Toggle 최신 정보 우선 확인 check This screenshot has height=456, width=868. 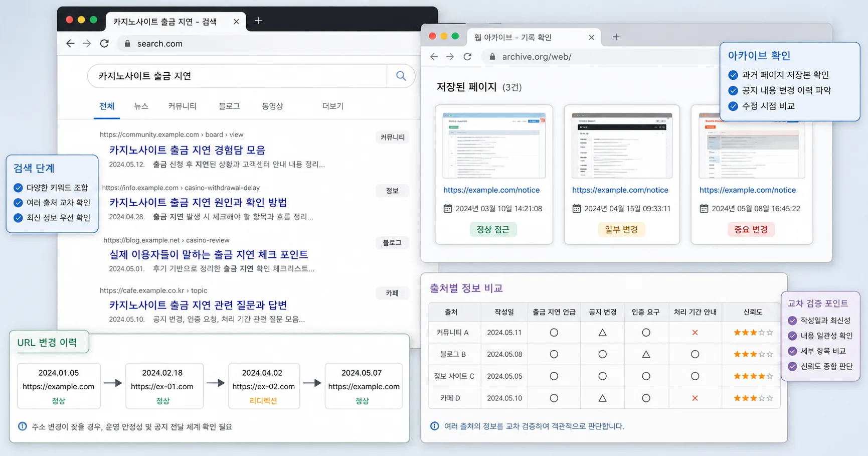point(18,218)
